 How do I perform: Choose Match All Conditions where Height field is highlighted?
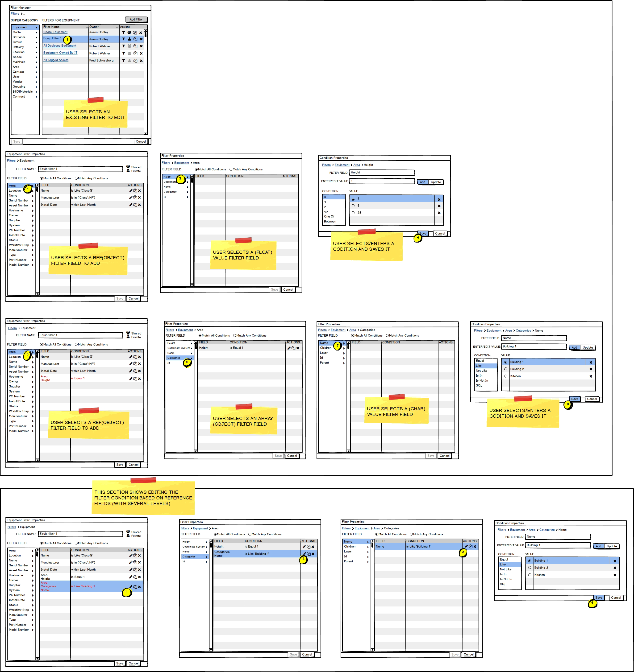[x=210, y=169]
